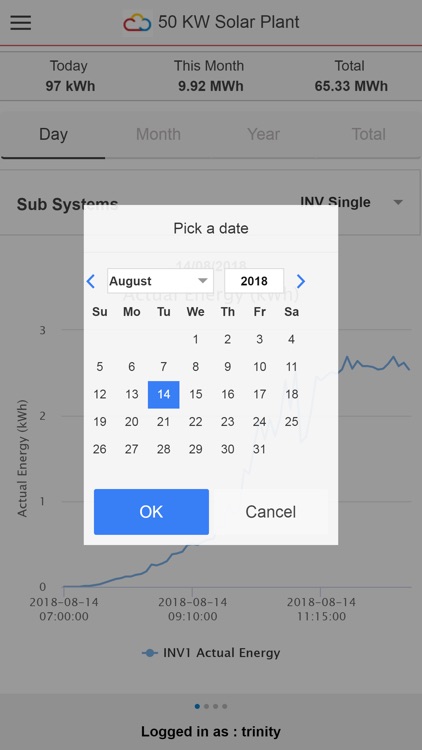Choose date 31 in calendar

coord(259,449)
